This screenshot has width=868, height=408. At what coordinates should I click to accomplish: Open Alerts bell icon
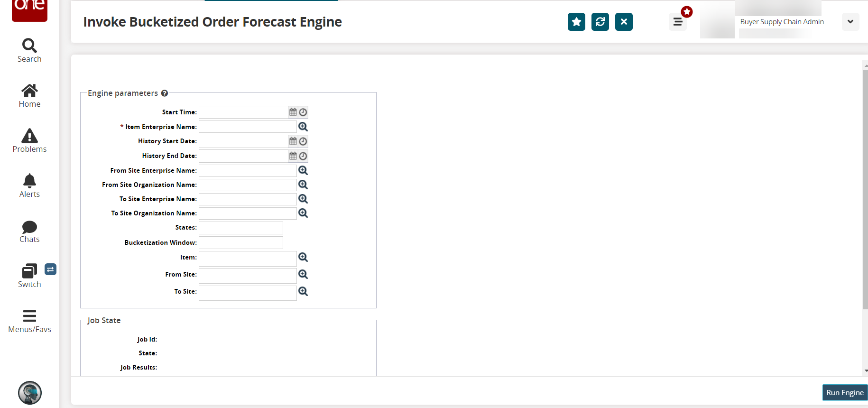point(29,181)
